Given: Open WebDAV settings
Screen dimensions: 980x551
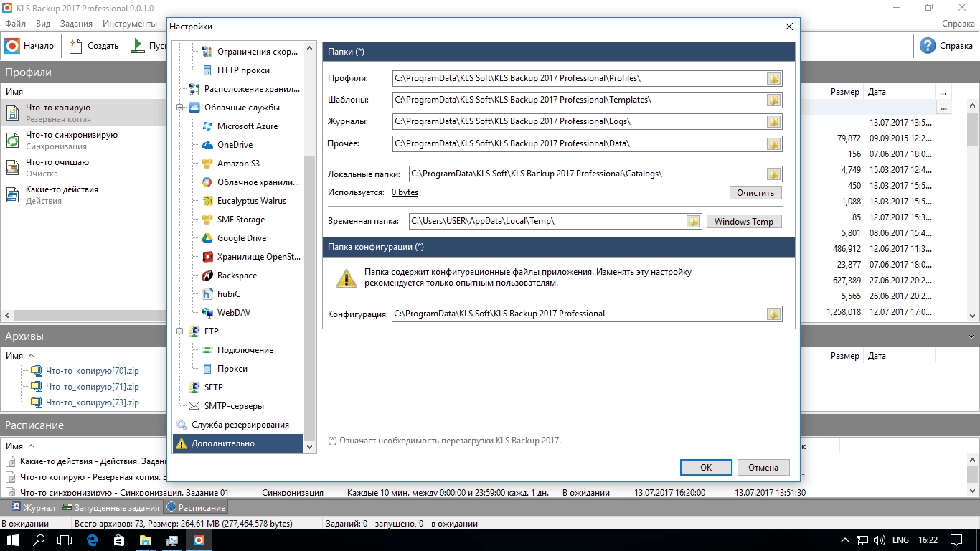Looking at the screenshot, I should click(x=234, y=313).
